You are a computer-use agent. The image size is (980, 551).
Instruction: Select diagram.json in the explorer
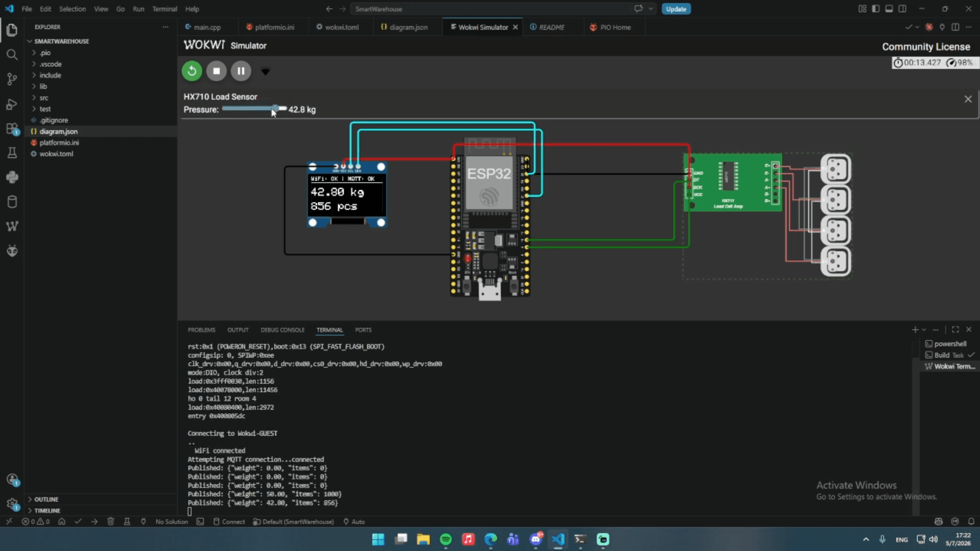tap(58, 131)
